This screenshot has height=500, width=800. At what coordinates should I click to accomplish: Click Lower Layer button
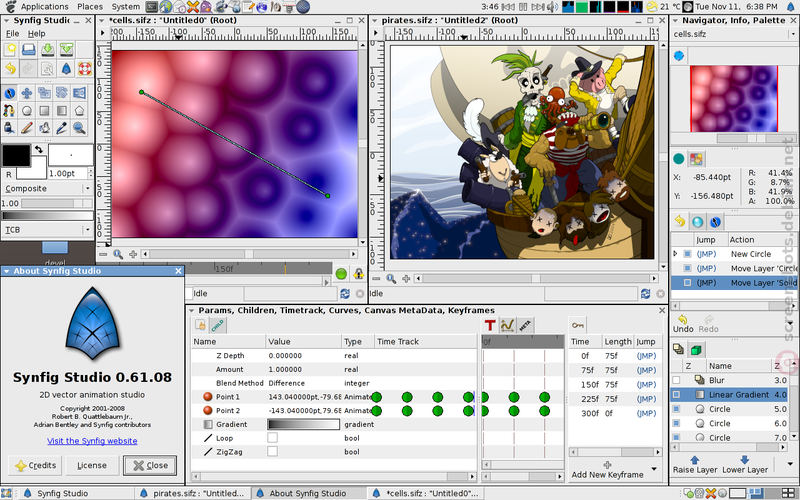tap(745, 464)
